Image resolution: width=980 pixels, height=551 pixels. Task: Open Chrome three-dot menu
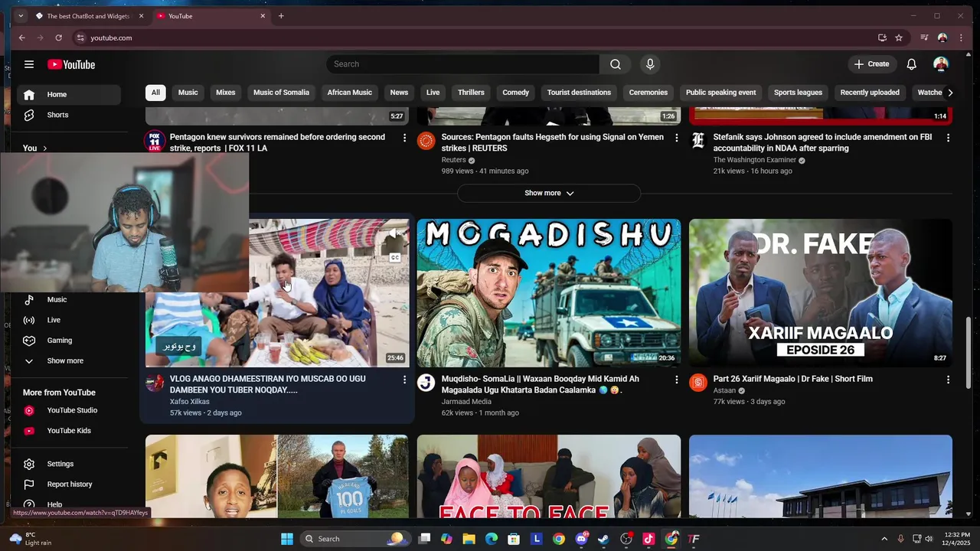click(x=961, y=37)
